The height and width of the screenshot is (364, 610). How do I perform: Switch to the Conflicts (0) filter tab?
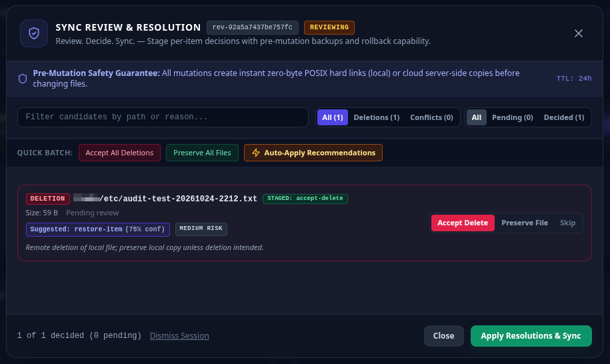(x=431, y=117)
